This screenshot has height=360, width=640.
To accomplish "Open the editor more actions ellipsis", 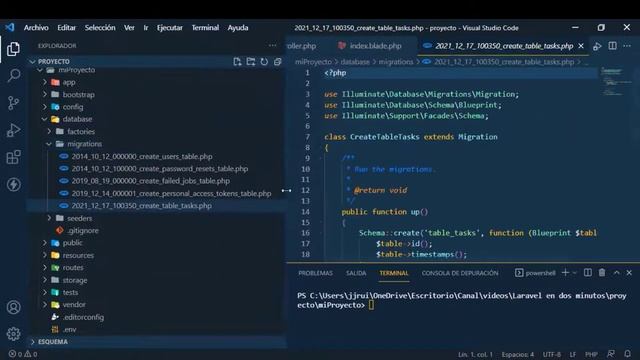I will tap(627, 46).
